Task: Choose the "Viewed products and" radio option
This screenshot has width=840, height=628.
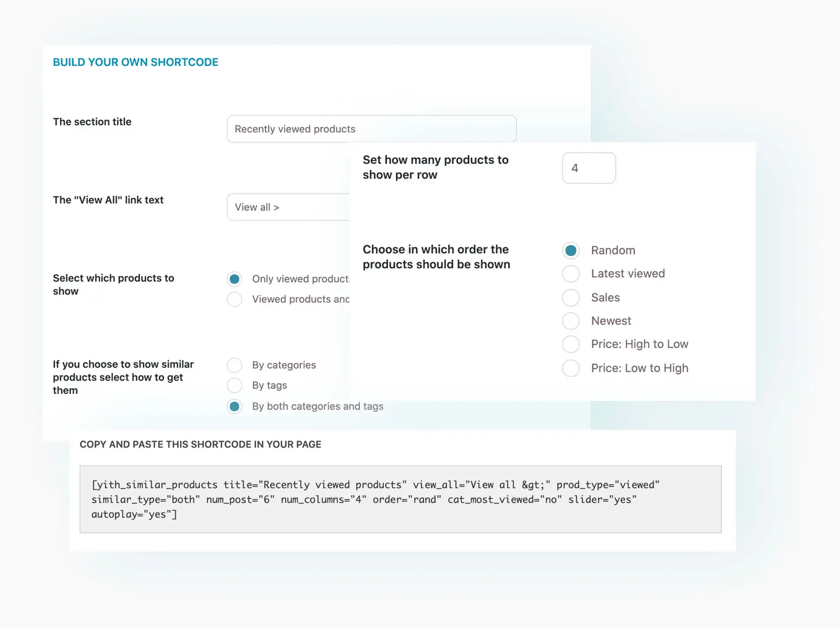Action: 235,299
